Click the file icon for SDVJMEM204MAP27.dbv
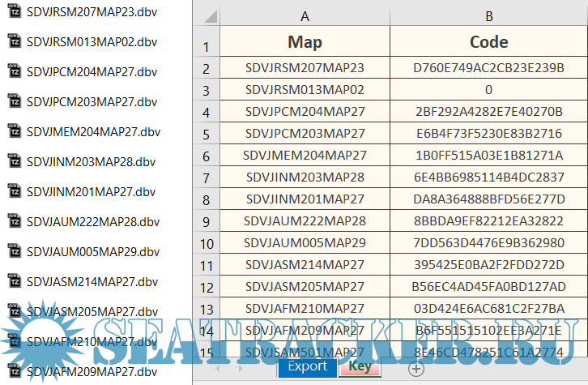This screenshot has width=588, height=385. click(x=14, y=131)
